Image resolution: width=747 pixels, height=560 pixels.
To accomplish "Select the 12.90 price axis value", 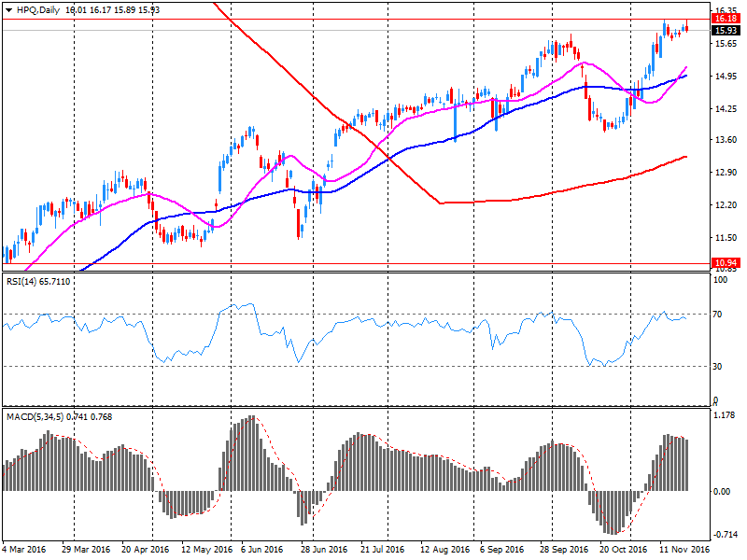I will pos(726,173).
